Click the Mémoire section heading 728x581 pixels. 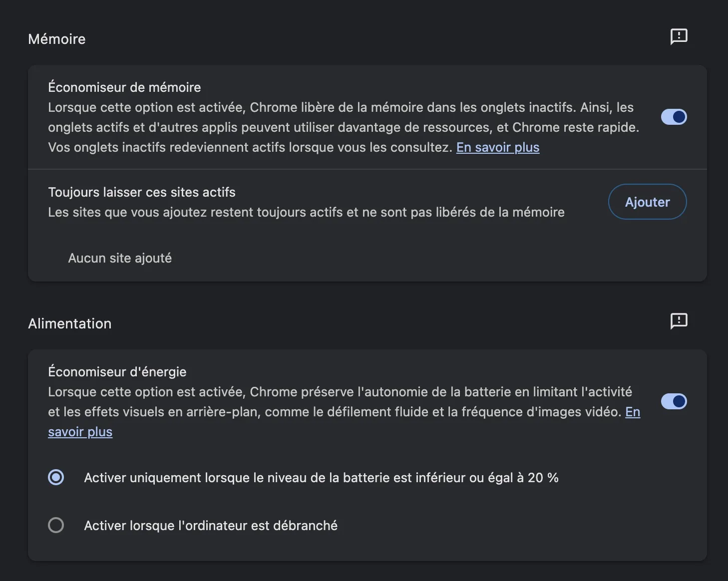click(x=57, y=39)
